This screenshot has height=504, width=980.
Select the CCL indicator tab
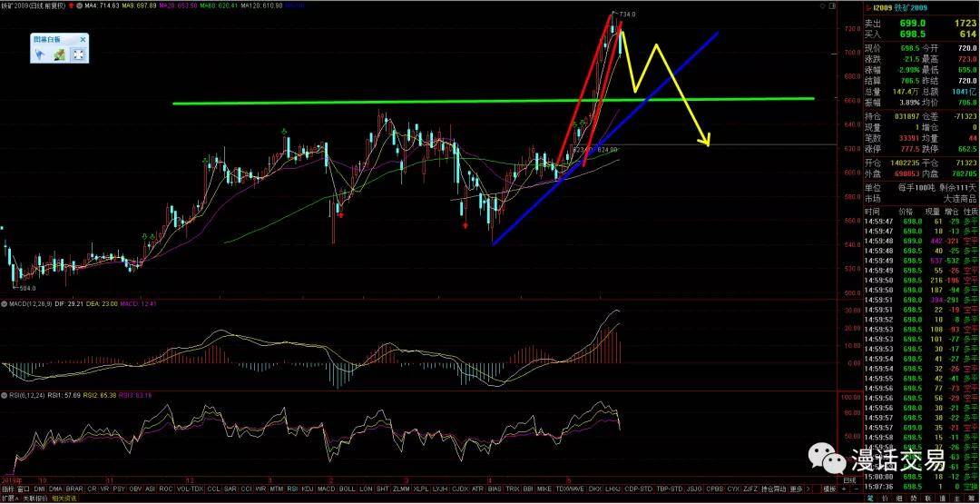[x=214, y=489]
